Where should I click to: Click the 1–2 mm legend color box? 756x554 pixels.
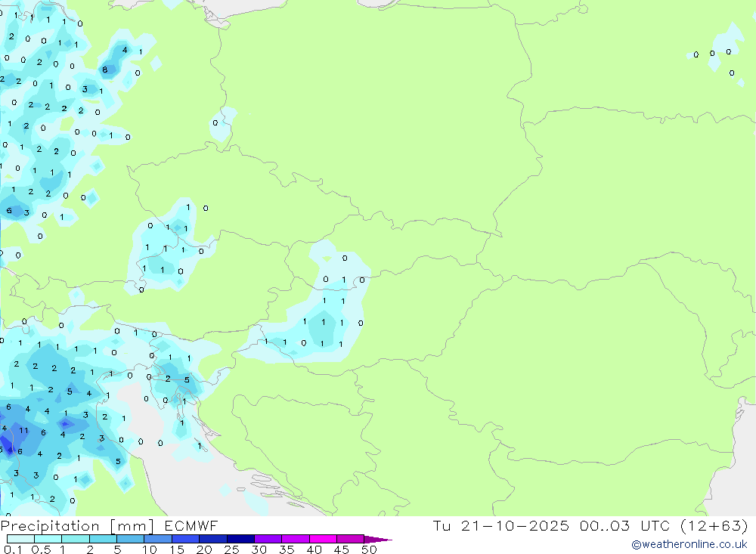(75, 539)
